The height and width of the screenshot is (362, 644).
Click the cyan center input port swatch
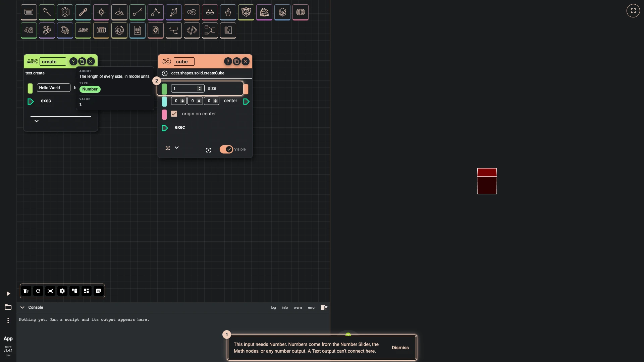coord(164,101)
